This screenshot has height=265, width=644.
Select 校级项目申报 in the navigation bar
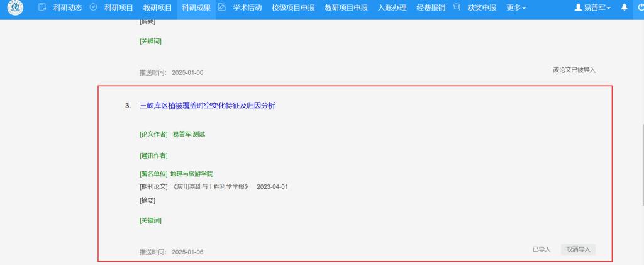click(293, 8)
